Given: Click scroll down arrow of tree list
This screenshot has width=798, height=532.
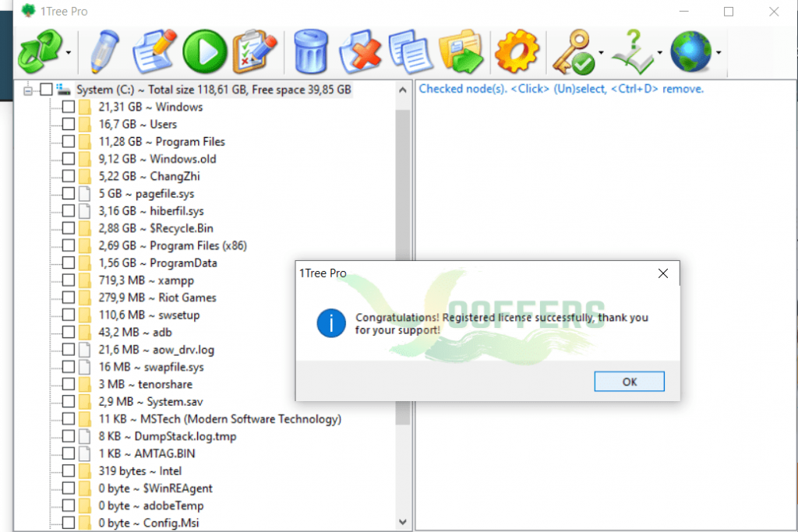Looking at the screenshot, I should click(x=403, y=522).
